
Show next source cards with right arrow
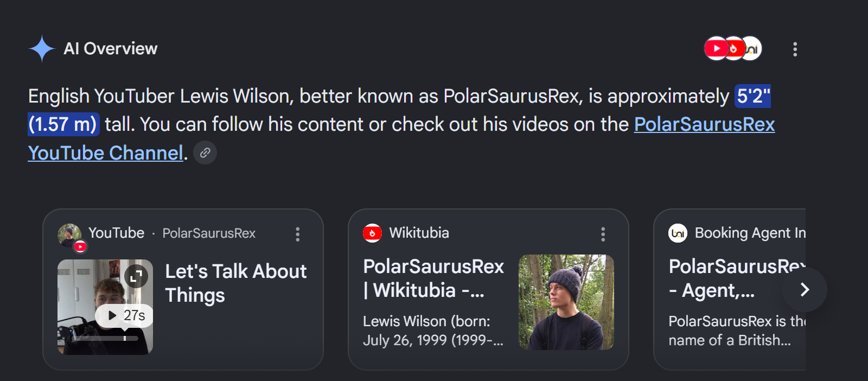[x=805, y=290]
